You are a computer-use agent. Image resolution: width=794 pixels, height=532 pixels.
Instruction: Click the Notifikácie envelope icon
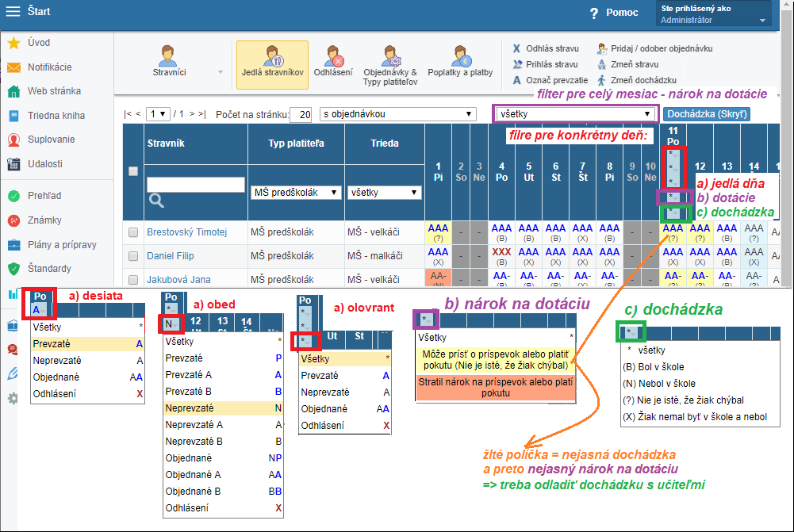coord(13,67)
